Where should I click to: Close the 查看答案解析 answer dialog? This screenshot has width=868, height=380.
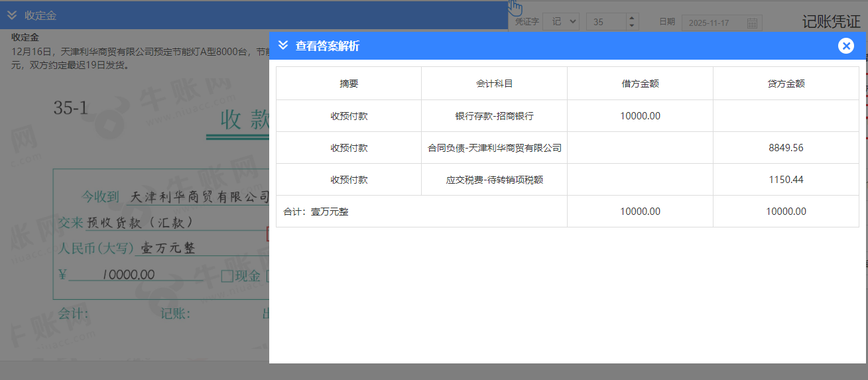pos(845,46)
